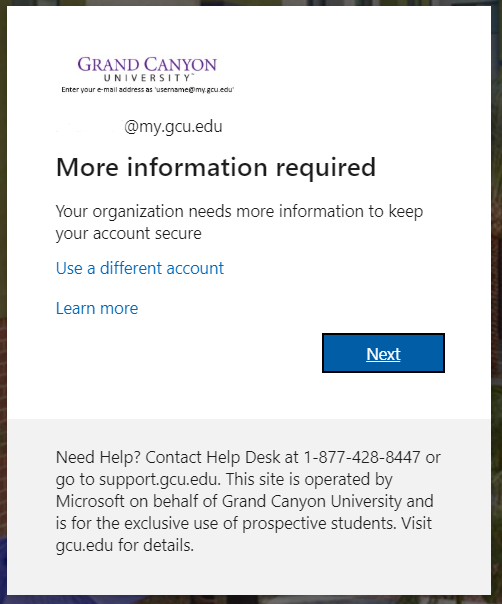
Task: Click the 'Need Help?' footer text
Action: [x=99, y=457]
